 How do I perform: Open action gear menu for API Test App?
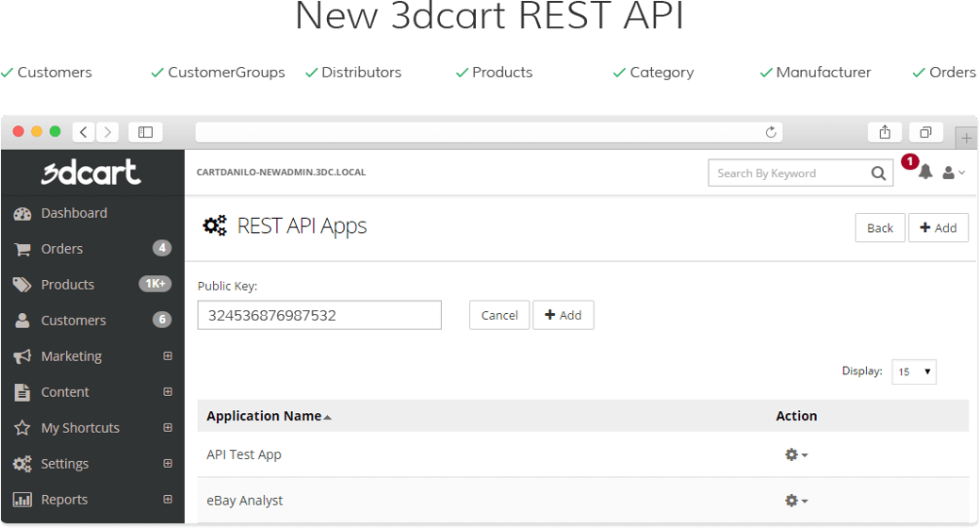(795, 454)
